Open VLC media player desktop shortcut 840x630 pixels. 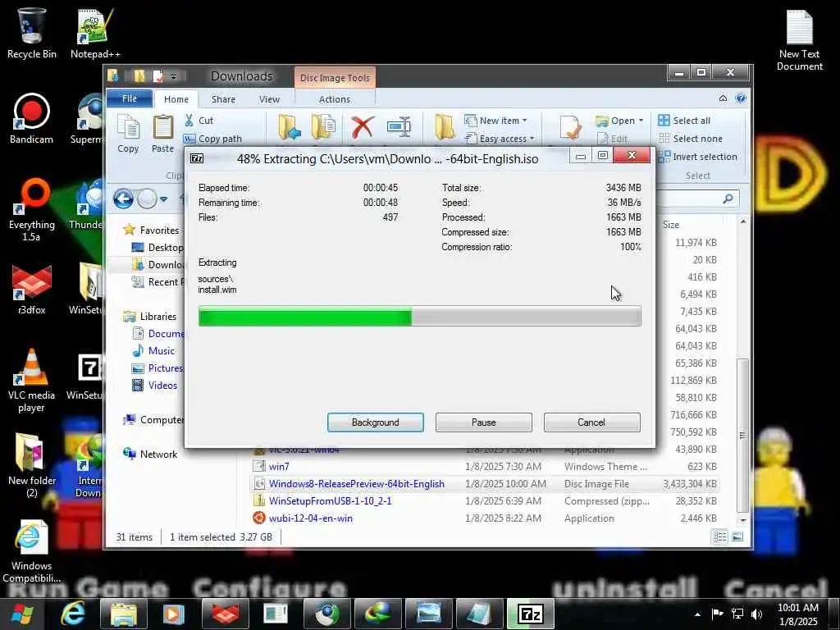32,381
